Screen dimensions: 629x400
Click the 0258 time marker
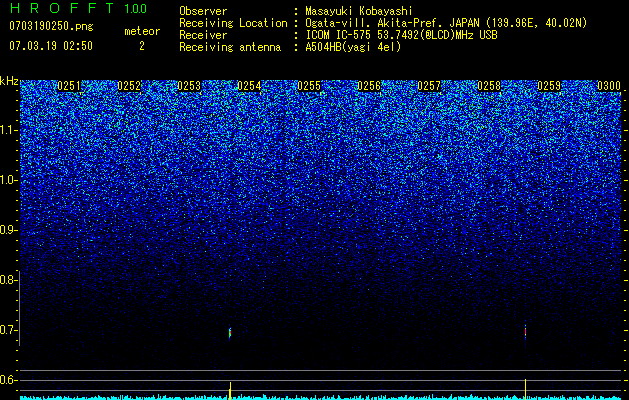click(489, 86)
